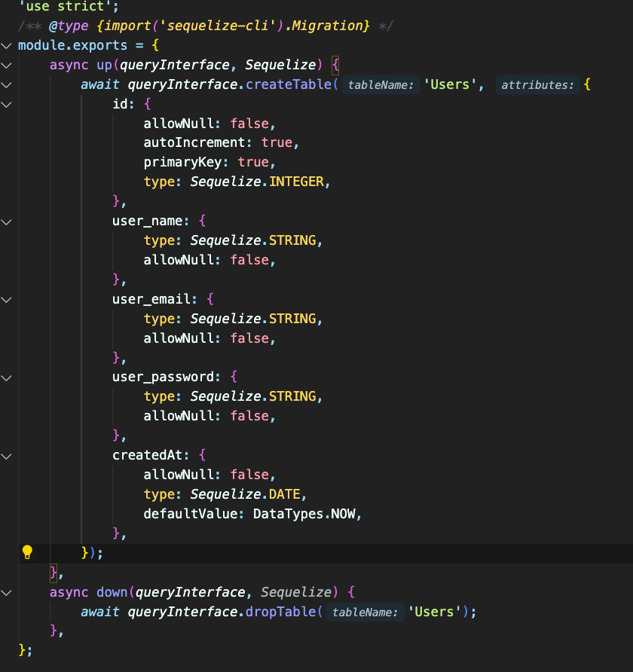Screen dimensions: 633x672
Task: Click the Migration type in comment
Action: point(328,26)
